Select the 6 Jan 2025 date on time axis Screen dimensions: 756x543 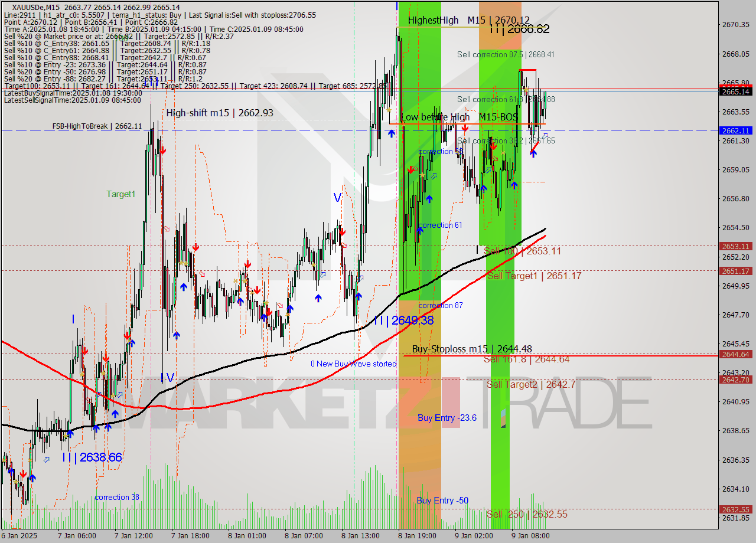(x=19, y=536)
